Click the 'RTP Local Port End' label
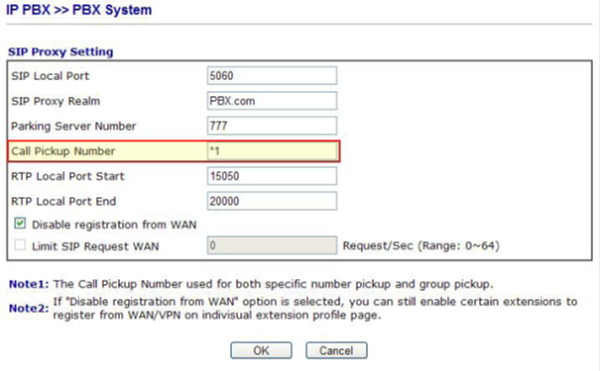Screen dimensions: 600x371 pyautogui.click(x=64, y=201)
